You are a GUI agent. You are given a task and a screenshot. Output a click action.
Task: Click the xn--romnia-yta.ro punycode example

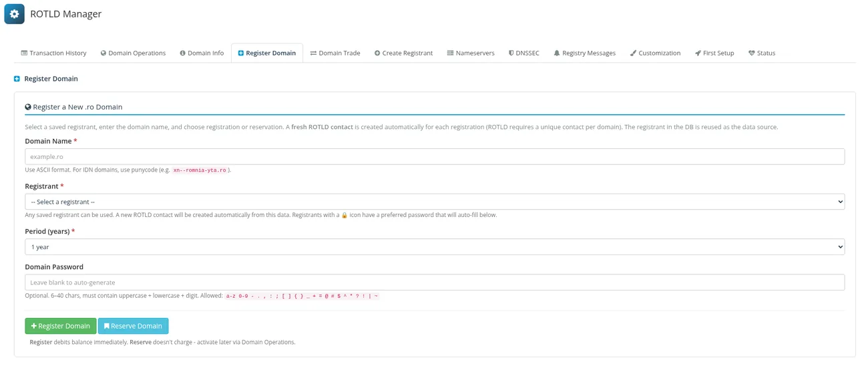click(x=200, y=170)
